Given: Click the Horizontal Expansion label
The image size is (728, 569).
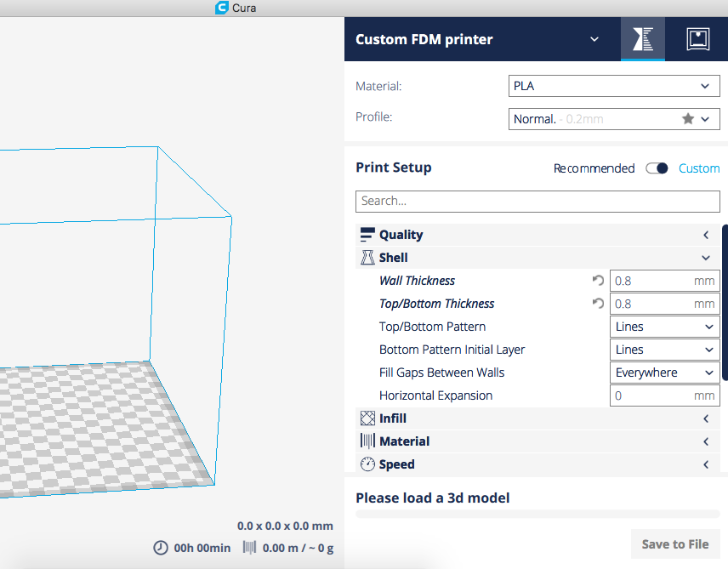Looking at the screenshot, I should click(x=436, y=395).
